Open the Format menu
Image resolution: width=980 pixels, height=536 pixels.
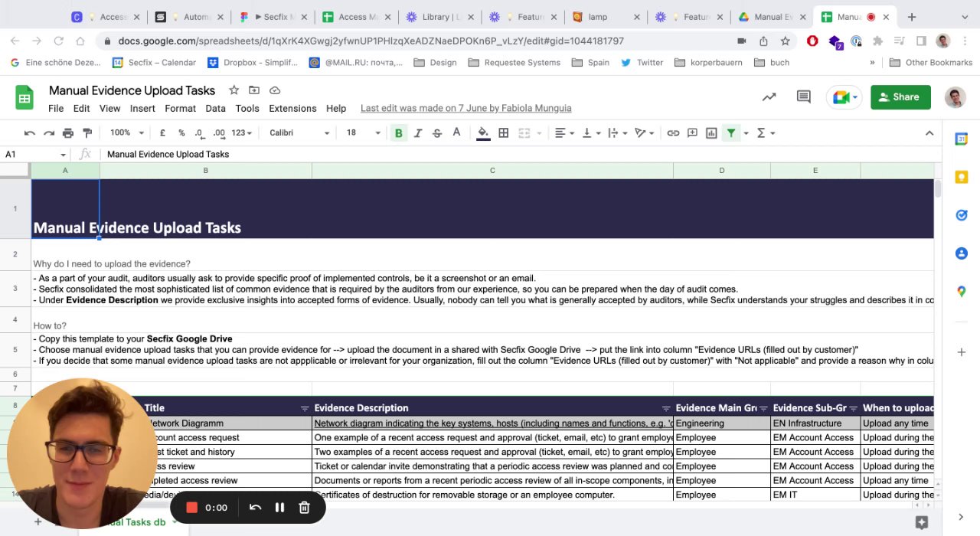(180, 109)
